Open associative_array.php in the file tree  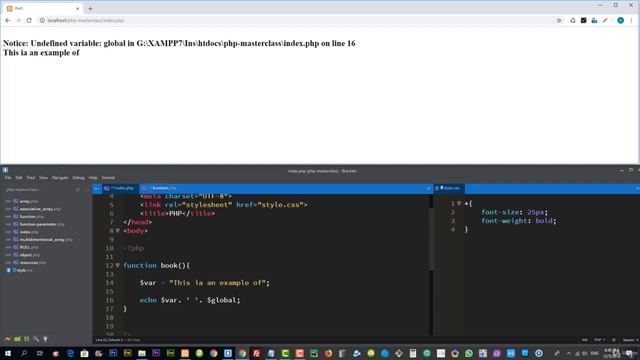pos(40,209)
